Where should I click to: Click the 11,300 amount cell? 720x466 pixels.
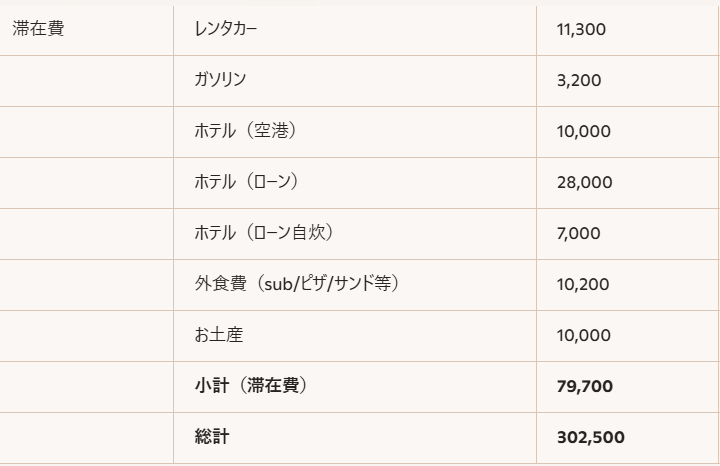tap(581, 29)
